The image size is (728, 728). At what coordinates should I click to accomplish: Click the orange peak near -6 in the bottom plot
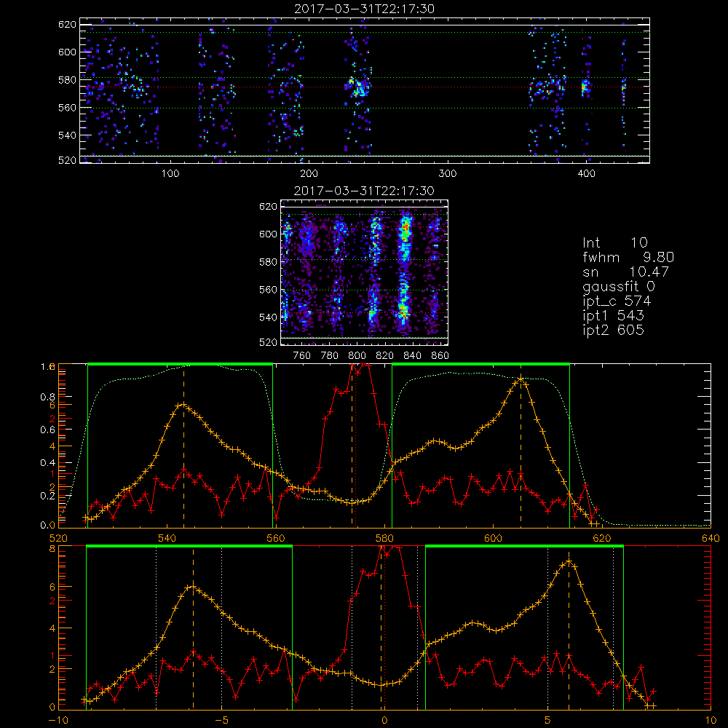click(193, 587)
